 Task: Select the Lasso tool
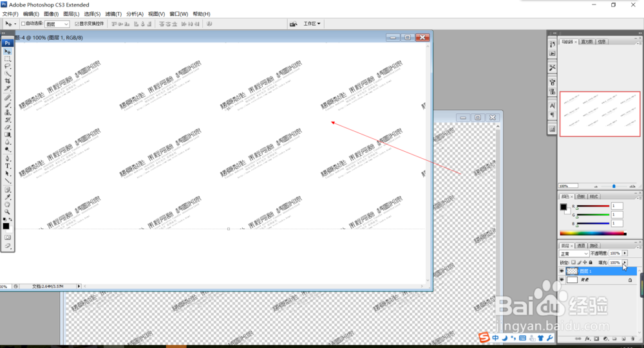tap(7, 66)
